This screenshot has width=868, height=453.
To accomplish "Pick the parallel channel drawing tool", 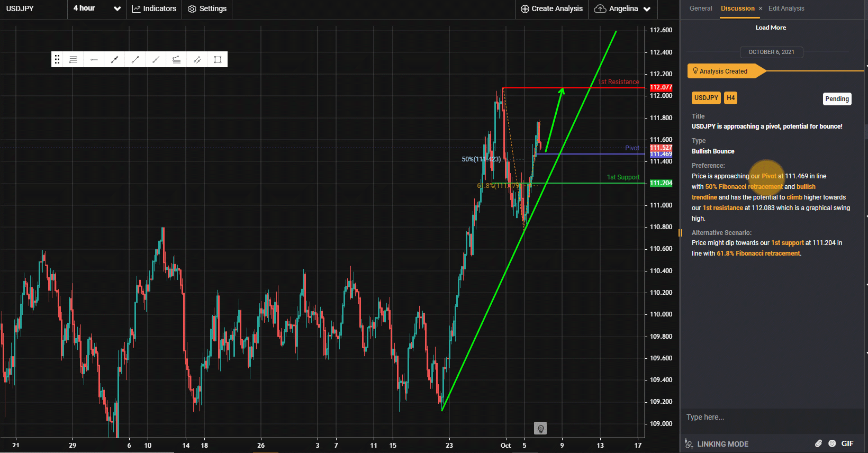I will [197, 60].
